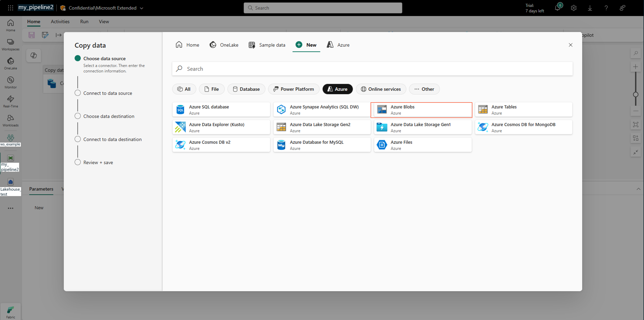The image size is (644, 320).
Task: Select the Review + save step
Action: click(98, 162)
